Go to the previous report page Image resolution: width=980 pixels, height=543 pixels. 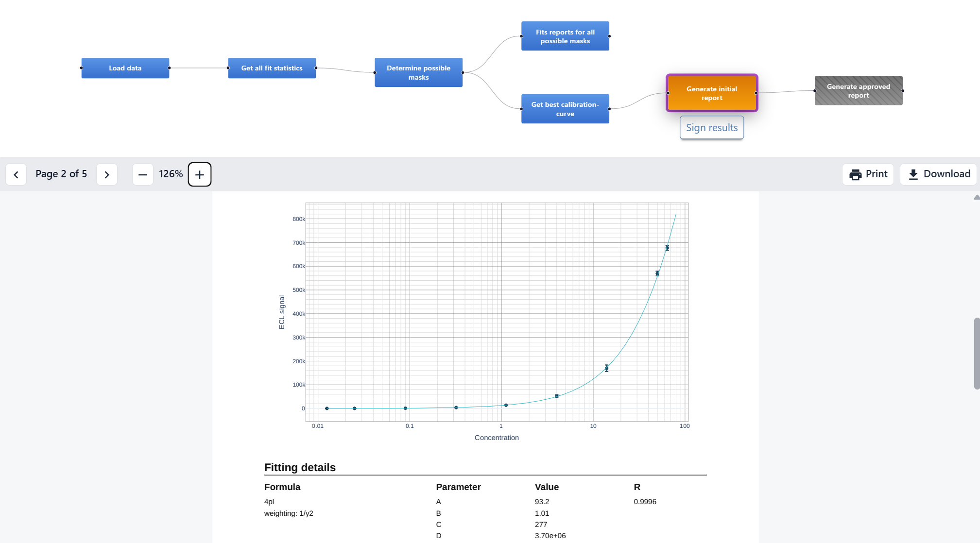pyautogui.click(x=16, y=174)
